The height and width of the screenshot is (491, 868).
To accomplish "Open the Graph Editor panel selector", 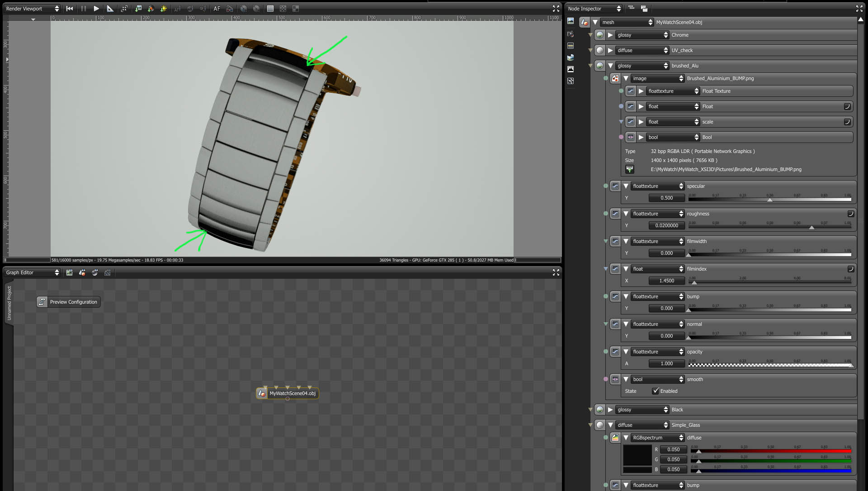I will [x=32, y=272].
